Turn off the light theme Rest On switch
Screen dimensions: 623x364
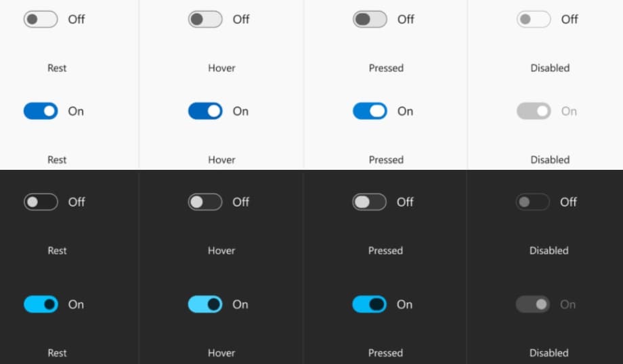[x=41, y=111]
